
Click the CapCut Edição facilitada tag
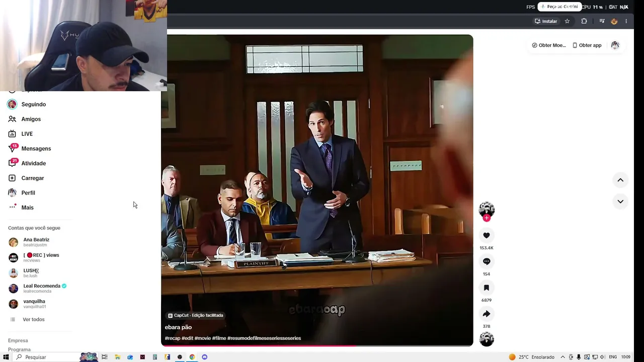(196, 315)
